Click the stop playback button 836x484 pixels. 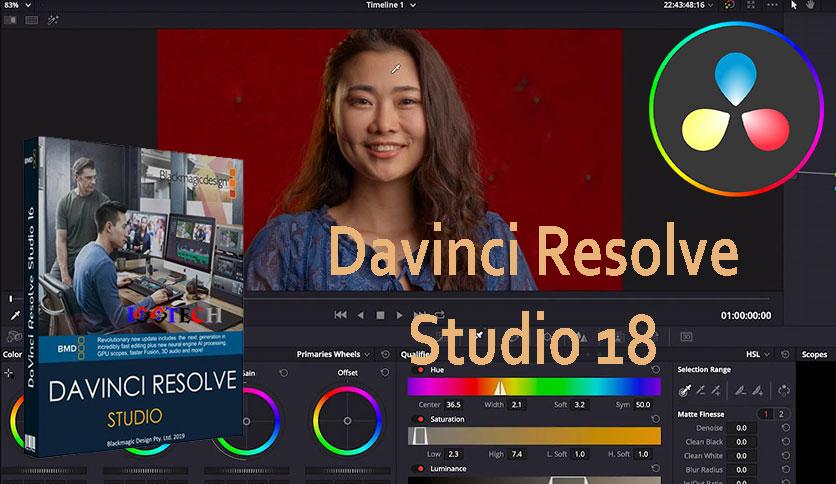(x=380, y=315)
